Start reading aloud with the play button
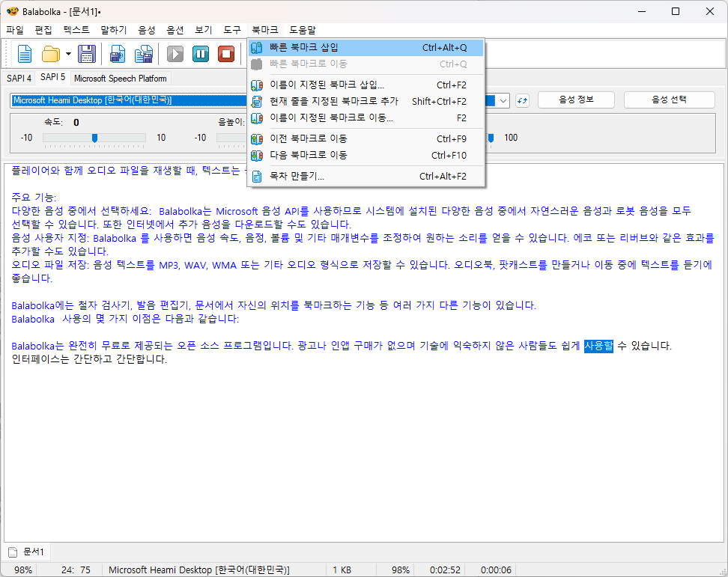This screenshot has height=577, width=728. point(175,55)
